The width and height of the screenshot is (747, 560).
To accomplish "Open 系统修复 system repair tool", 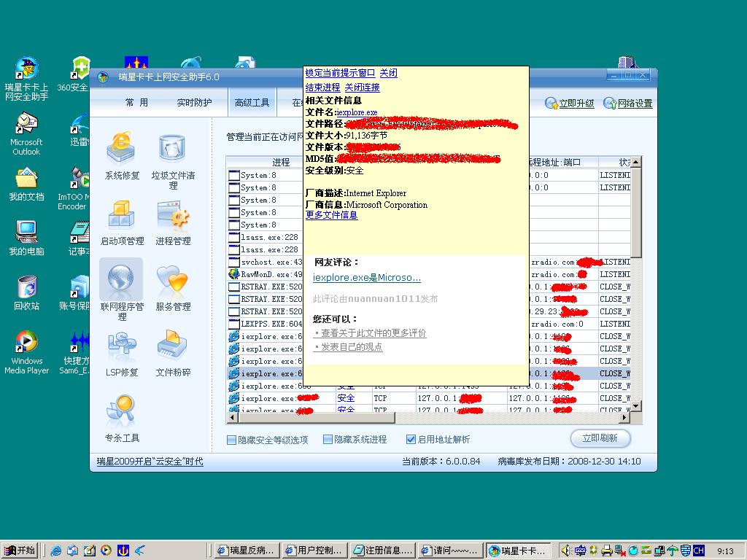I will click(x=122, y=155).
